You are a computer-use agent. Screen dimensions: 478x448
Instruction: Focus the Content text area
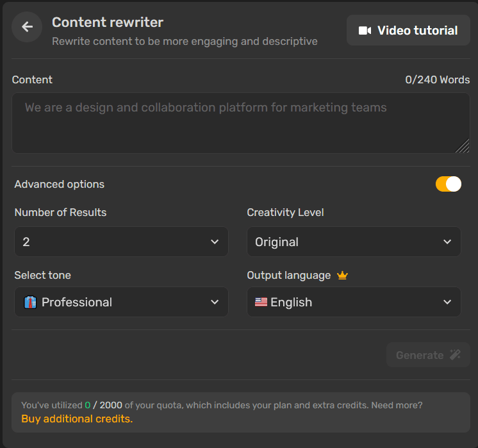pos(240,123)
